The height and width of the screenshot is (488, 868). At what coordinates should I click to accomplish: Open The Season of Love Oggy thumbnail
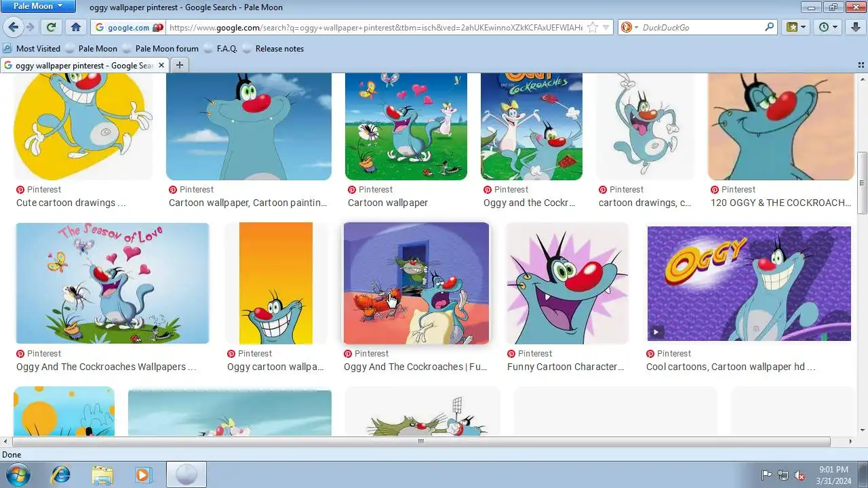pos(113,283)
